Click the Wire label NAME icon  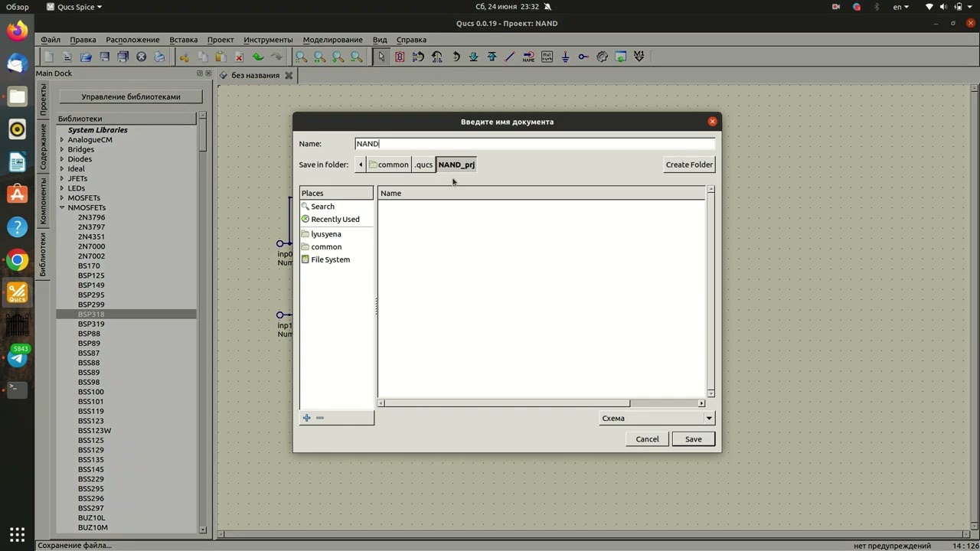[528, 57]
